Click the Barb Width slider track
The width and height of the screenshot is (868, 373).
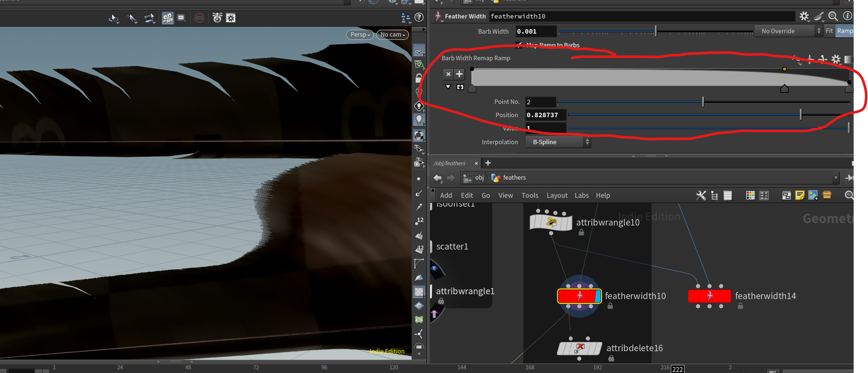pos(655,31)
